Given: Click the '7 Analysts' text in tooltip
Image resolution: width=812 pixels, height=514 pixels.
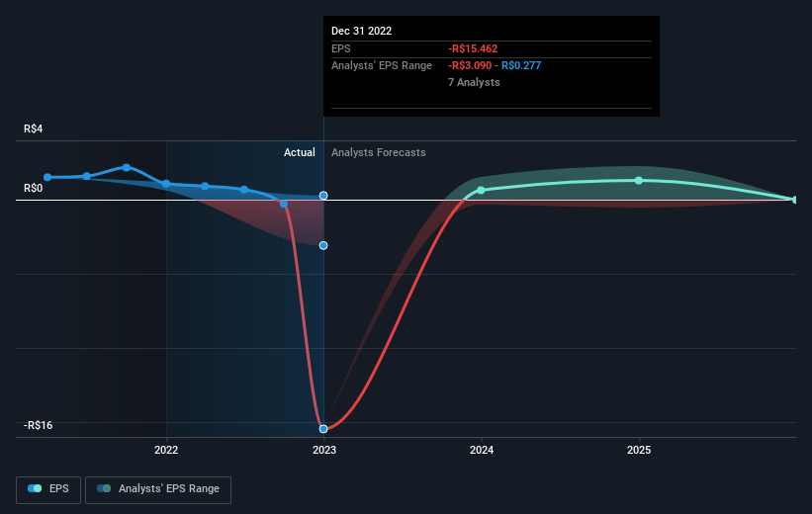Looking at the screenshot, I should tap(474, 82).
